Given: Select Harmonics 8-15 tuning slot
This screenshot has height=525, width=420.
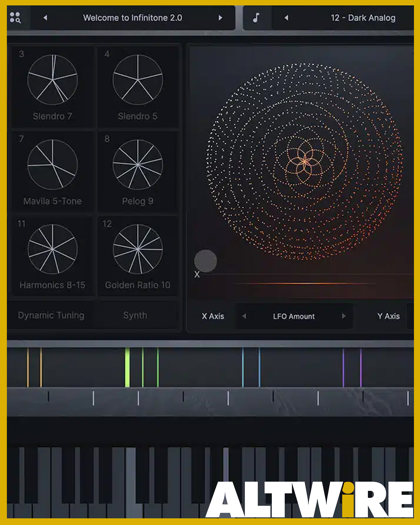Looking at the screenshot, I should coord(52,256).
